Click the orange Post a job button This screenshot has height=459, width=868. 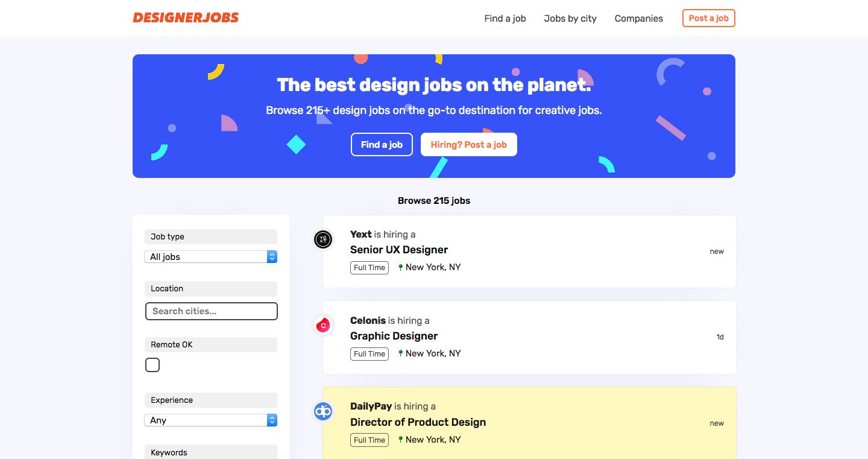pyautogui.click(x=709, y=19)
